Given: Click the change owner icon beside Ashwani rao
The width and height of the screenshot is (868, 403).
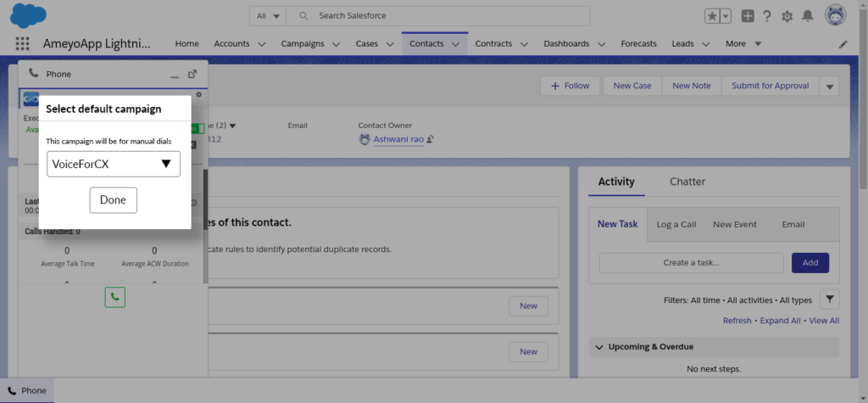Looking at the screenshot, I should [430, 139].
